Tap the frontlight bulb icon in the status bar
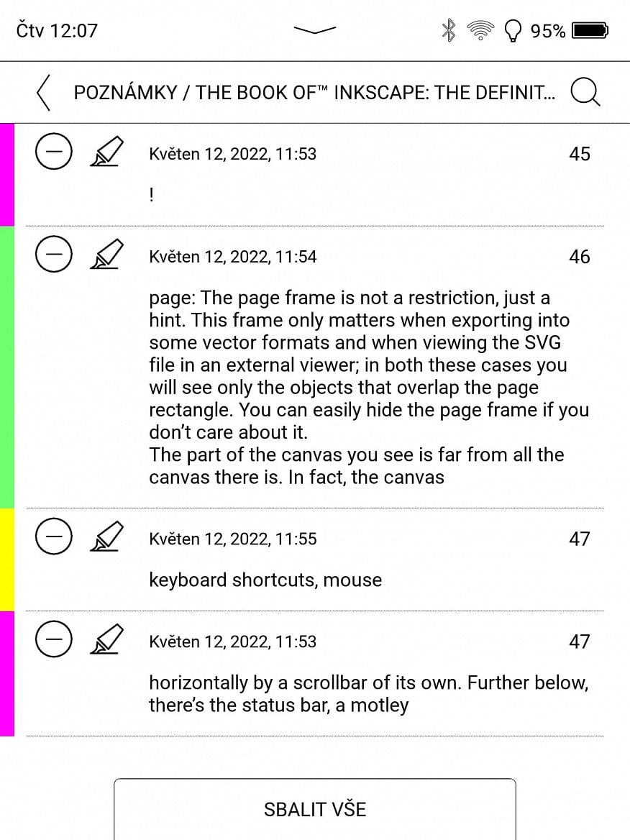The height and width of the screenshot is (840, 630). pyautogui.click(x=513, y=29)
